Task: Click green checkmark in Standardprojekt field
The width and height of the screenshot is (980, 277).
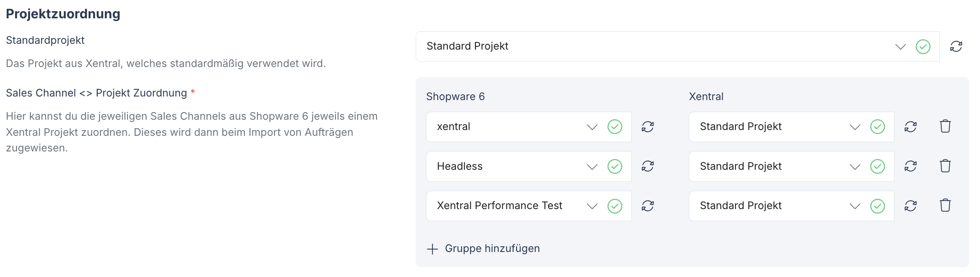Action: click(x=923, y=46)
